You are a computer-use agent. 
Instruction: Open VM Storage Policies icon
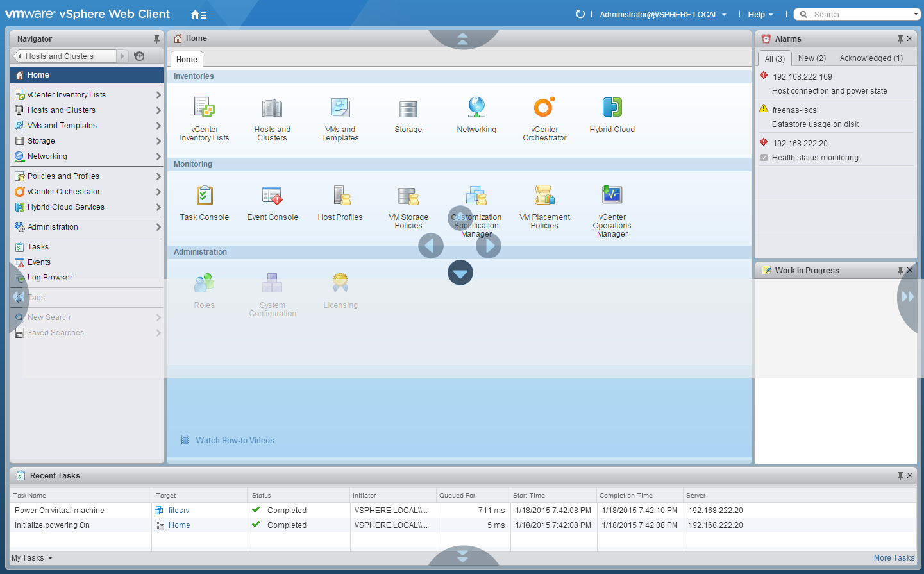tap(408, 196)
